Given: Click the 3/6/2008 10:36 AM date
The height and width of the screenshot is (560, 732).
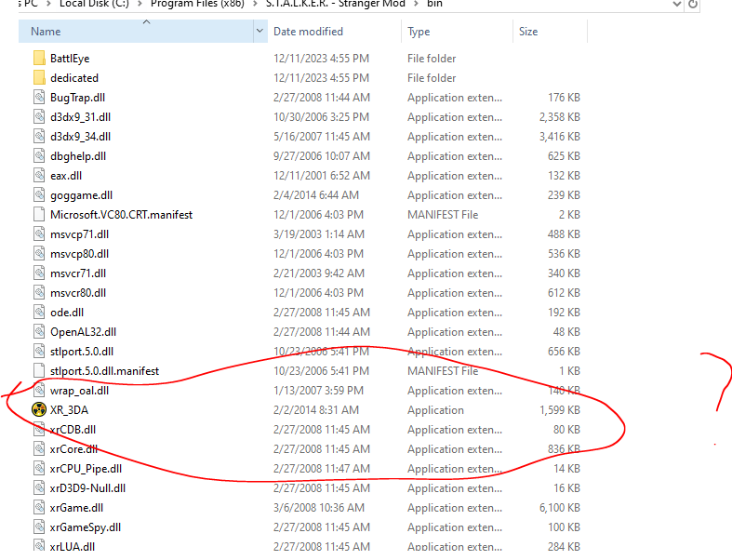Looking at the screenshot, I should (319, 508).
